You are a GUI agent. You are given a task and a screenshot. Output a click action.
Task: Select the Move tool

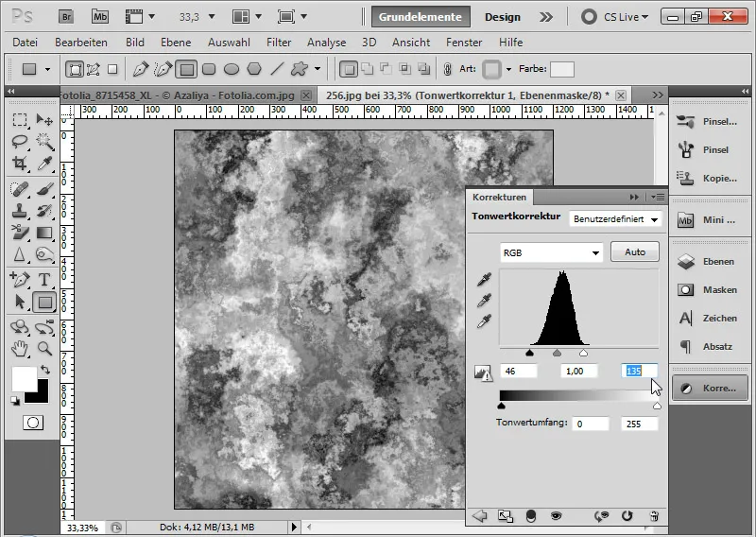coord(44,120)
